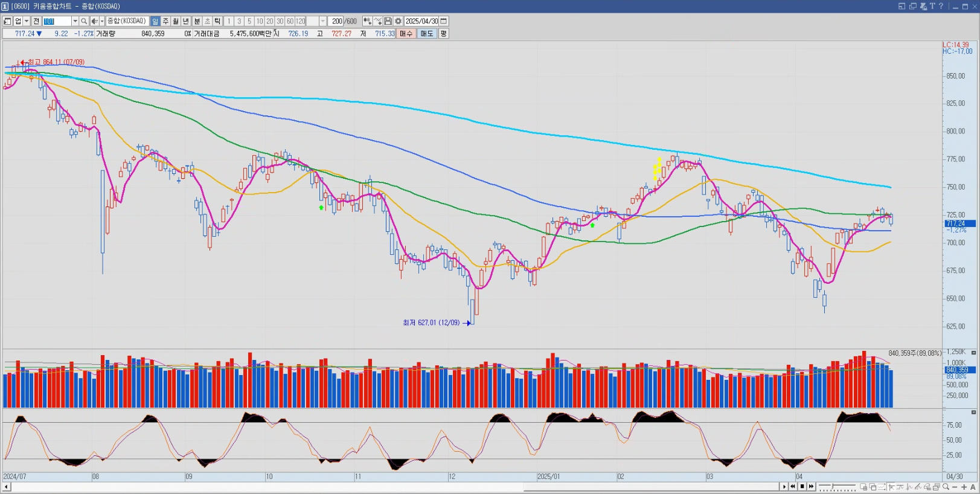Click the index code input field 101

pyautogui.click(x=57, y=21)
